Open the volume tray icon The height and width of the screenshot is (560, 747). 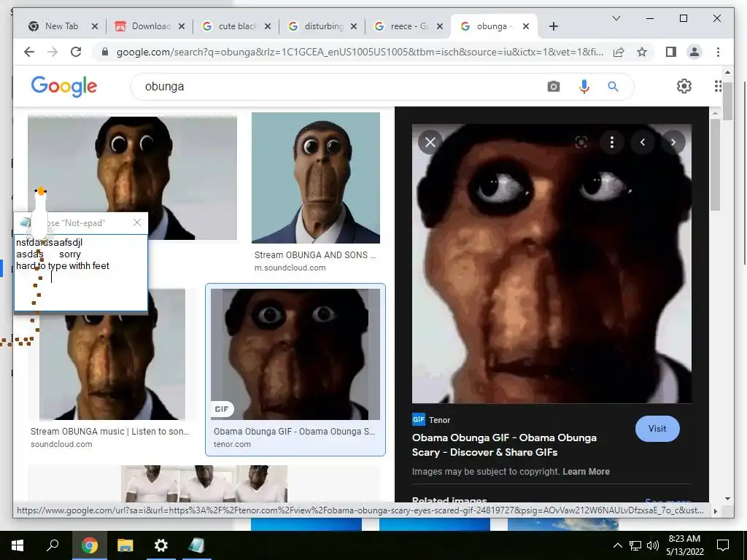point(653,545)
